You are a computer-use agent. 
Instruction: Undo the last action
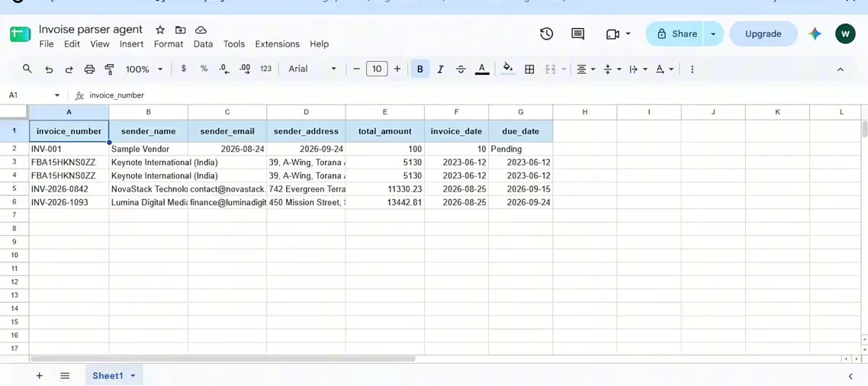click(49, 69)
